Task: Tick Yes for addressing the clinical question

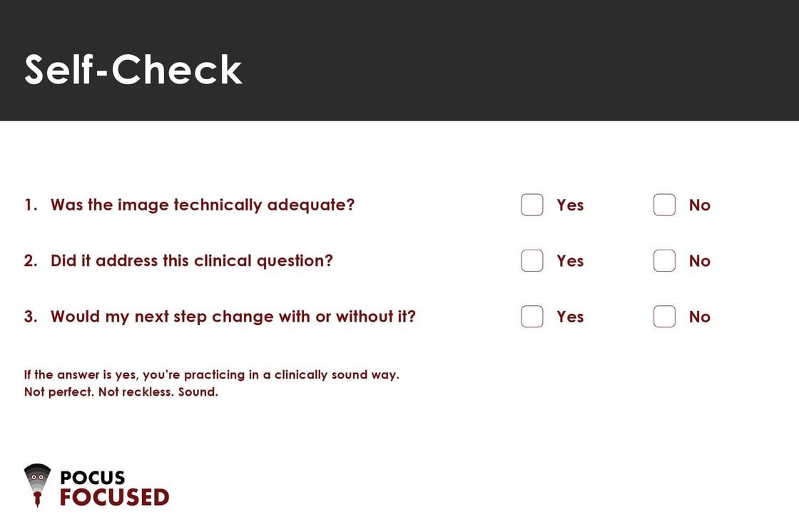Action: (532, 261)
